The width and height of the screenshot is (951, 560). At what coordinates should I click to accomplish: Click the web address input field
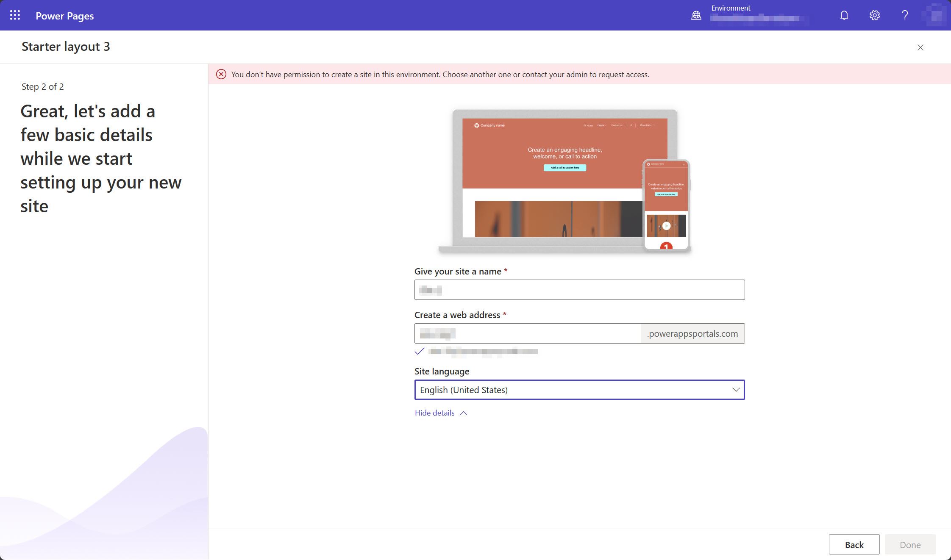pyautogui.click(x=527, y=333)
